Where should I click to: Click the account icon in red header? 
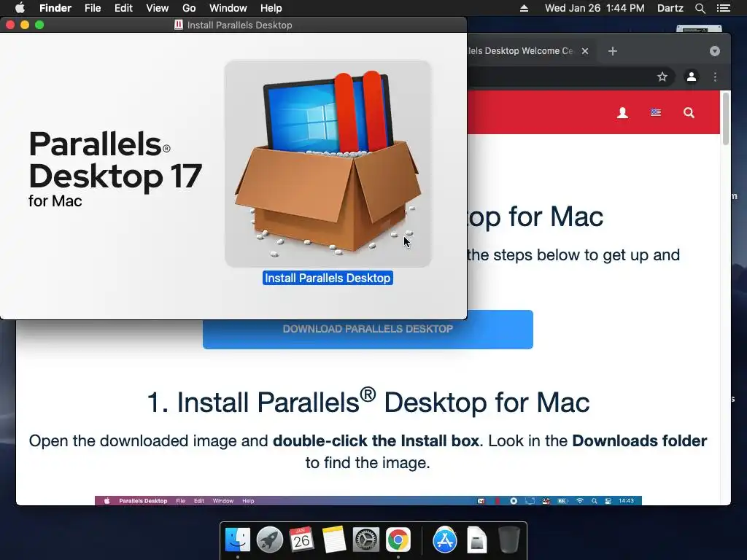(623, 113)
